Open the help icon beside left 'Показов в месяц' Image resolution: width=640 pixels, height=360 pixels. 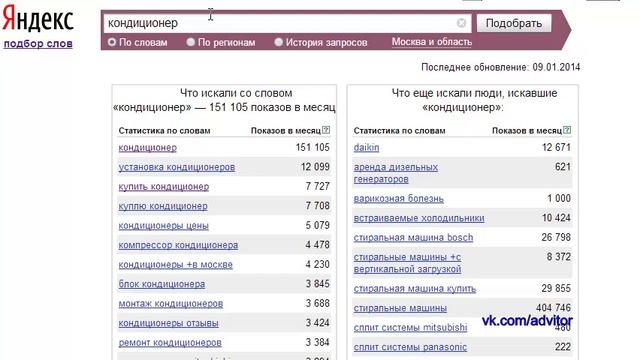click(x=326, y=130)
